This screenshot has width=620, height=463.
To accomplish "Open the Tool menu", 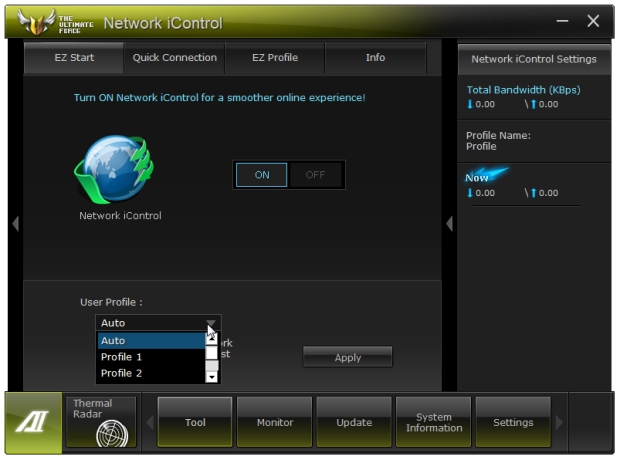I will coord(195,422).
